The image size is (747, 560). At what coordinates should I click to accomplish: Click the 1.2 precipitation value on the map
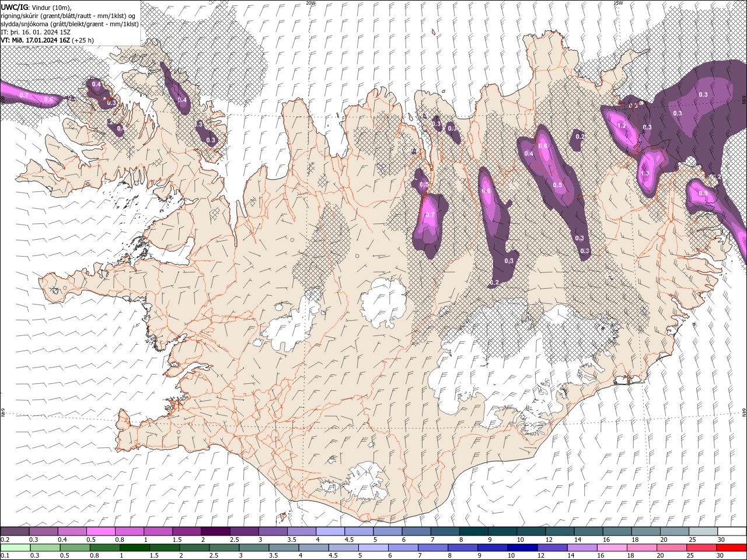622,125
